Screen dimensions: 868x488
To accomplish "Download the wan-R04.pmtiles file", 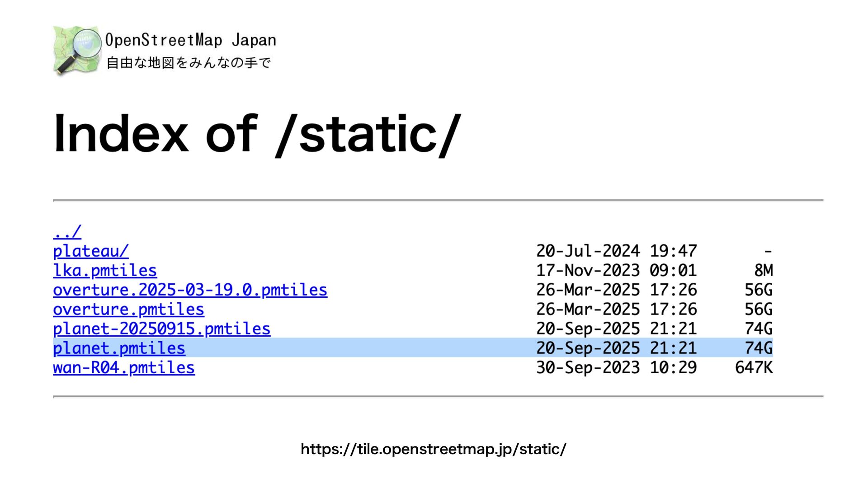I will click(124, 367).
